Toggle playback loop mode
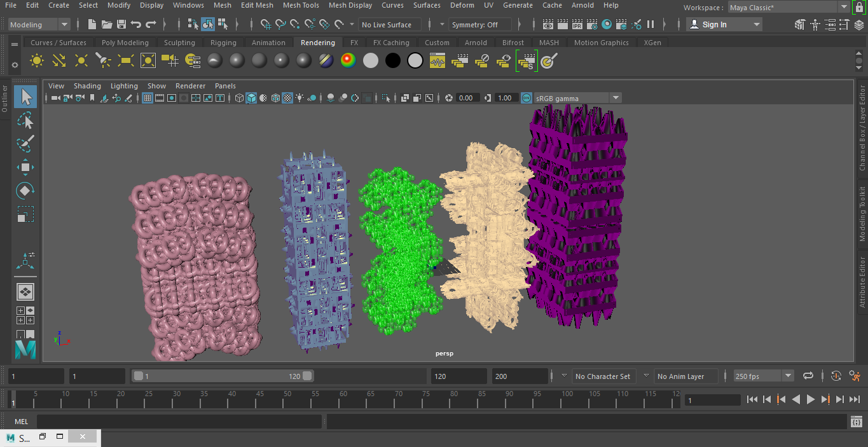 tap(808, 376)
